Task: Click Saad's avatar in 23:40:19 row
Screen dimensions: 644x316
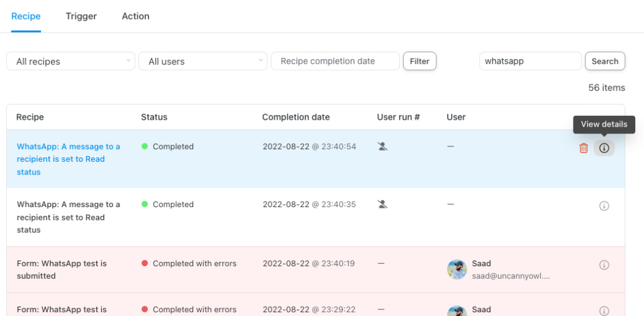Action: click(x=457, y=269)
